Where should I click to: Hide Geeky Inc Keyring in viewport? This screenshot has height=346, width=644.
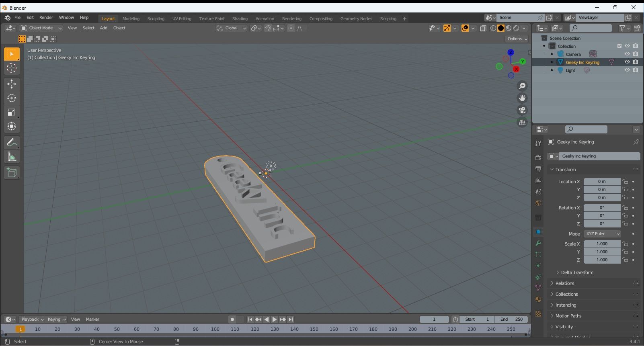627,62
